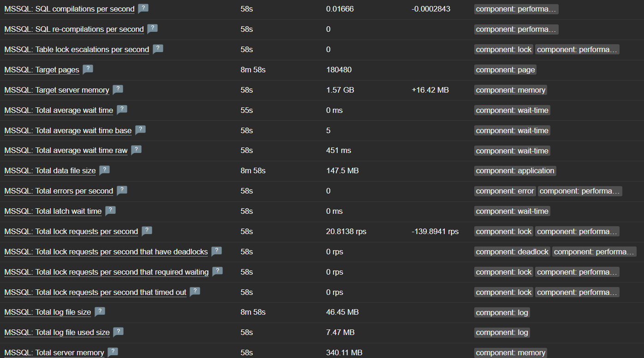Follow MSSQL: Total log file size link
This screenshot has height=358, width=644.
(48, 312)
